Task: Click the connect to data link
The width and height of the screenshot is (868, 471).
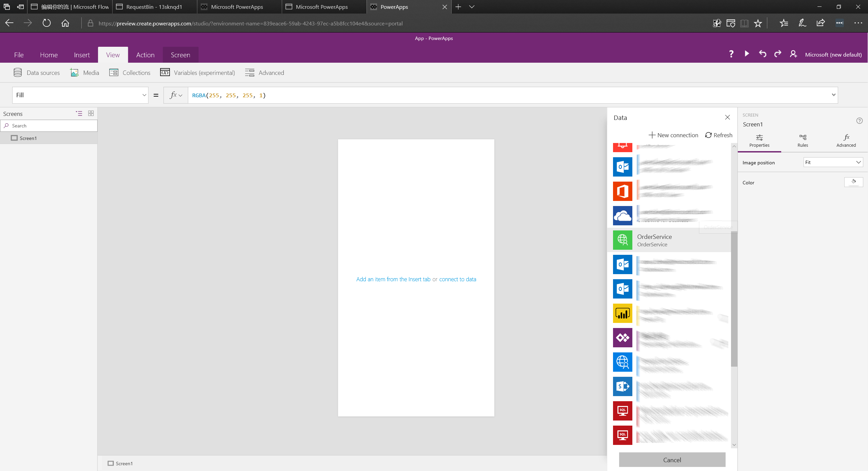Action: click(x=457, y=279)
